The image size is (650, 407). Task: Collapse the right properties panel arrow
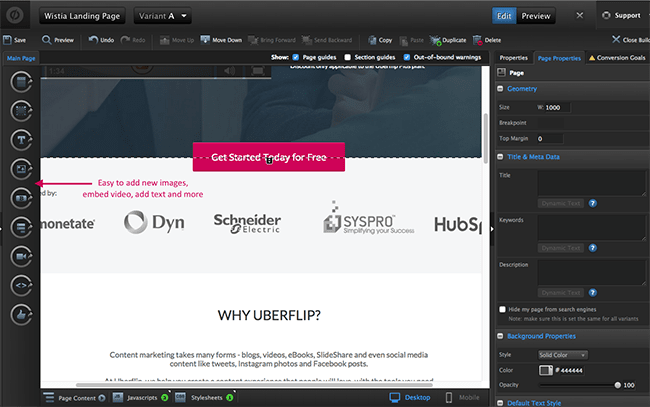point(492,229)
